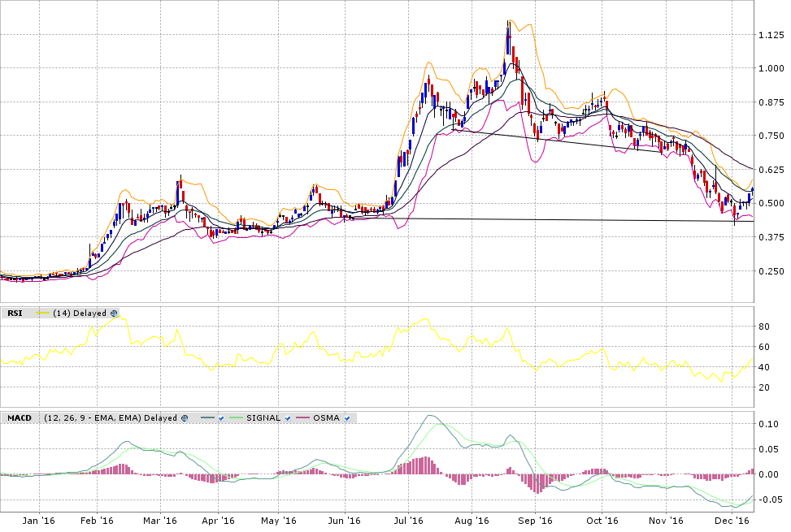This screenshot has height=532, width=791.
Task: Click the dark teal MACD line swatch
Action: [207, 418]
